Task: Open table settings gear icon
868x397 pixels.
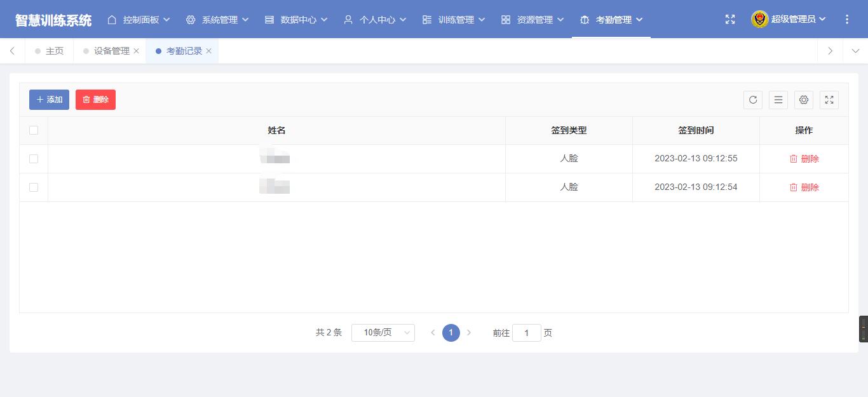Action: point(804,100)
